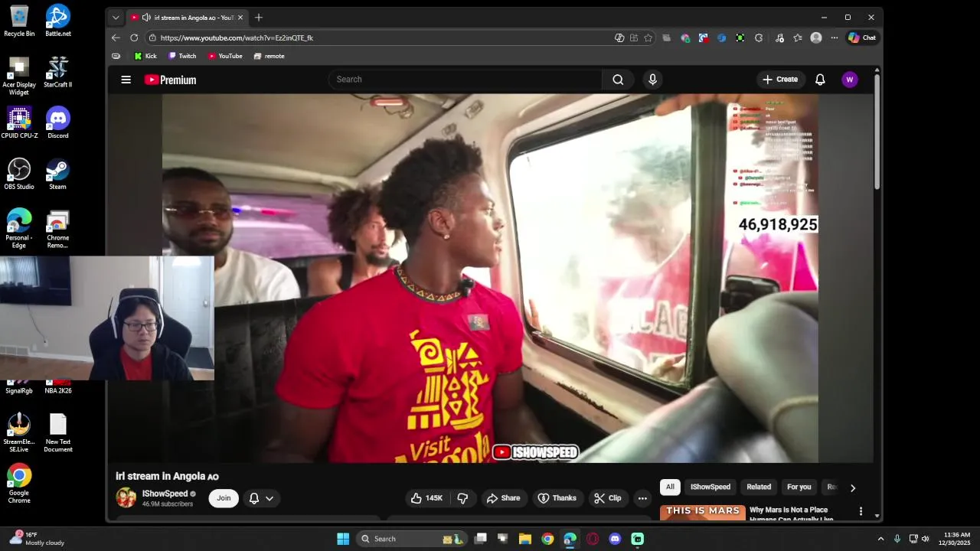
Task: Click the YouTube search magnifier button
Action: [x=618, y=80]
